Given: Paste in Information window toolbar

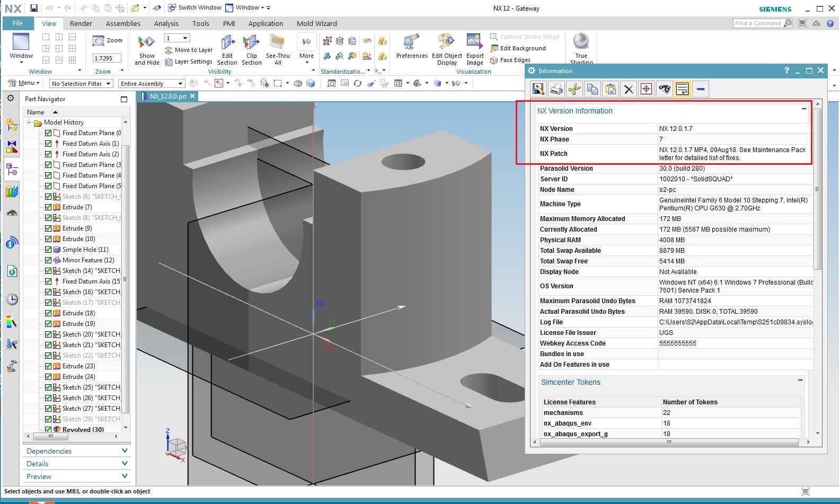Looking at the screenshot, I should point(611,89).
